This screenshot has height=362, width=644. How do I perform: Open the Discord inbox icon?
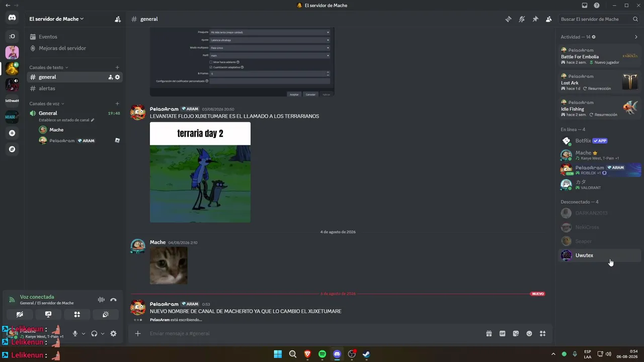(585, 6)
